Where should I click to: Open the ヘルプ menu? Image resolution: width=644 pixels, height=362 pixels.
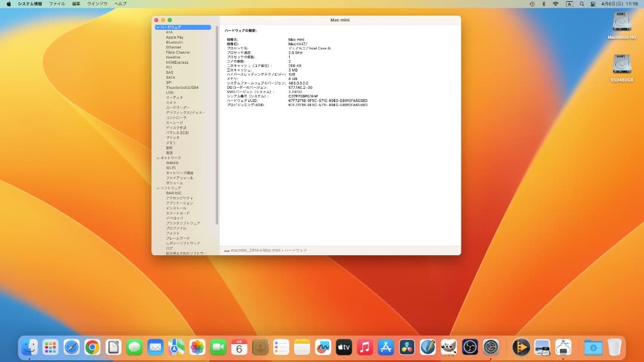point(119,4)
